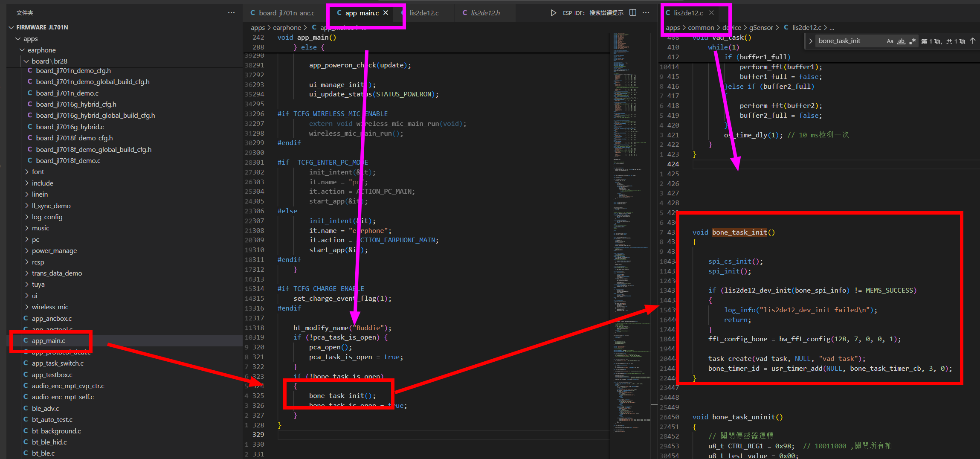Toggle regular expression in find widget
This screenshot has height=459, width=980.
(x=912, y=41)
